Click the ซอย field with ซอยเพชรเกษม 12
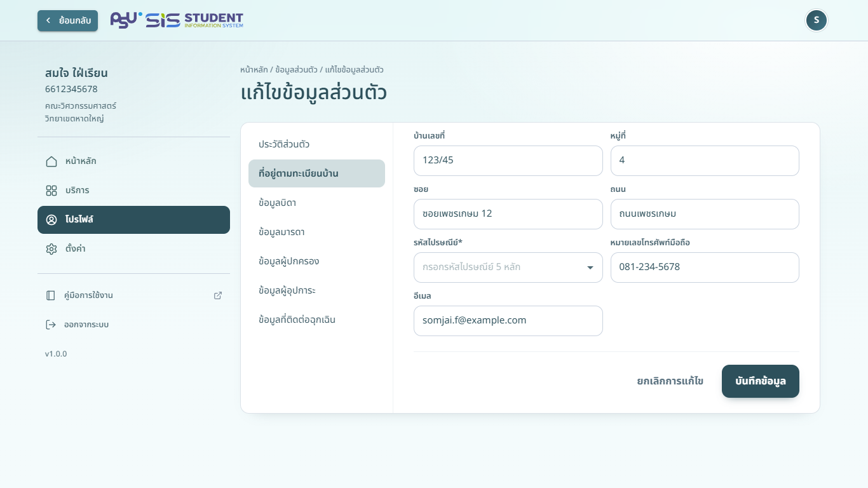The height and width of the screenshot is (488, 868). (x=508, y=214)
